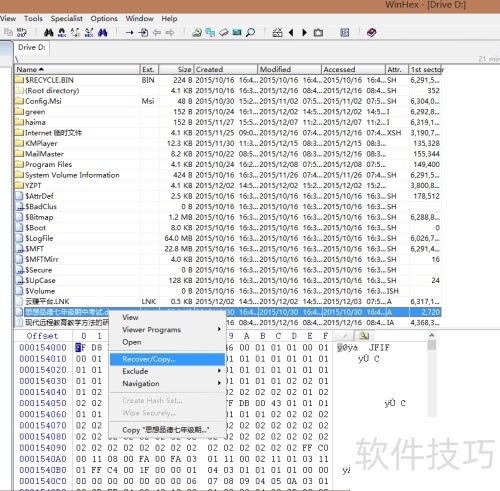Click the Go To Sector icon
This screenshot has width=500, height=491.
pos(143,32)
